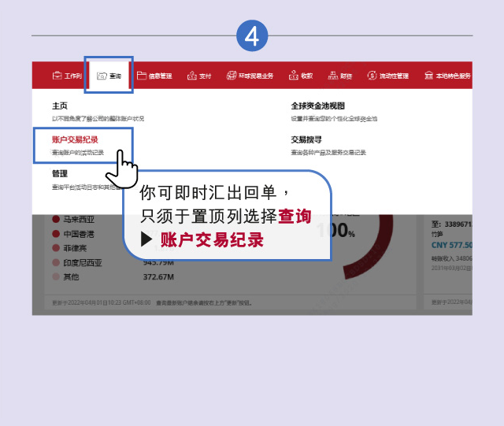
Task: Select 账户交易纪录 in the dropdown menu
Action: 75,139
